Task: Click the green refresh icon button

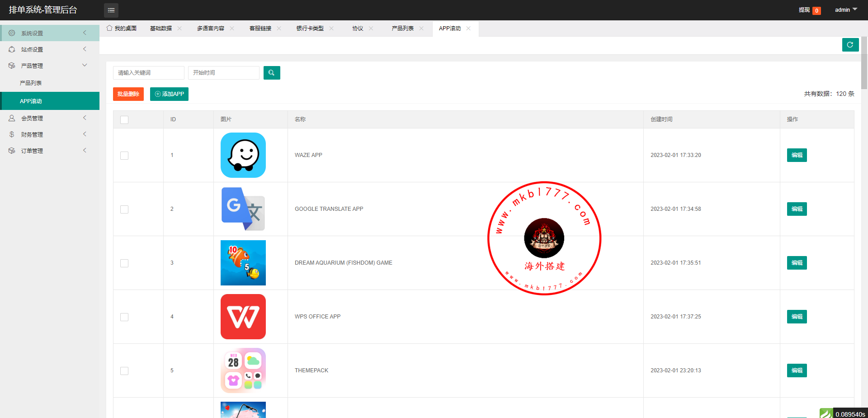Action: coord(850,45)
